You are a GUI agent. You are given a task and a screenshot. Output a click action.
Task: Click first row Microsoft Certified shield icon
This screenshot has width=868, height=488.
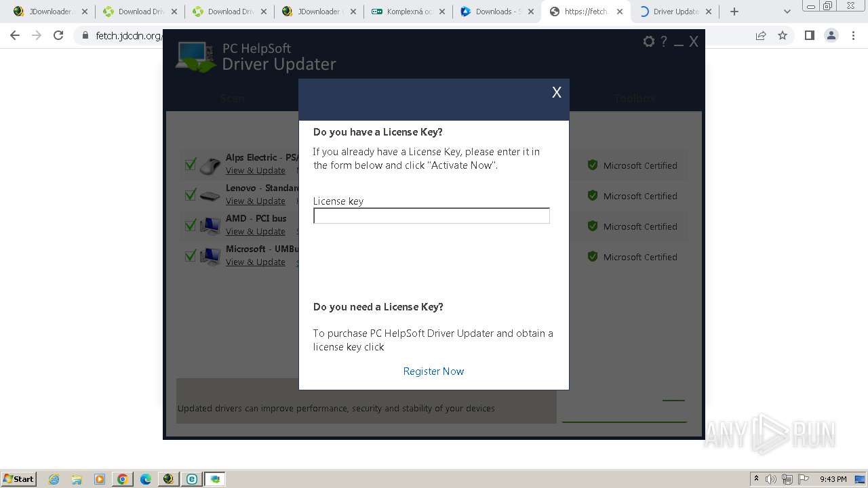pyautogui.click(x=593, y=165)
